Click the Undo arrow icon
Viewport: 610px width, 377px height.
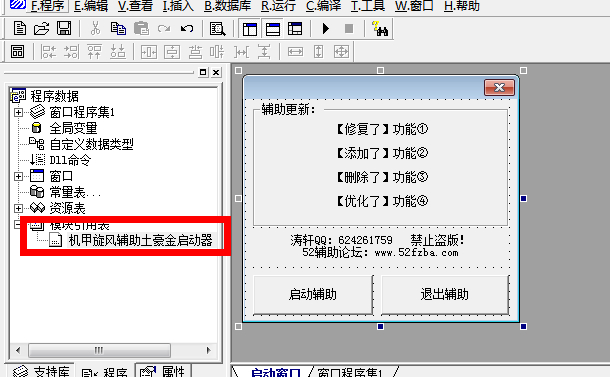[187, 28]
